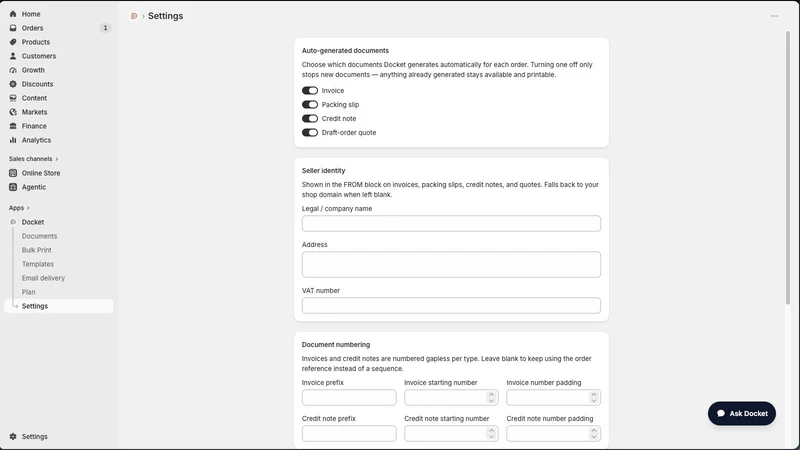Viewport: 800px width, 450px height.
Task: Open the three-dot more menu
Action: pyautogui.click(x=774, y=16)
